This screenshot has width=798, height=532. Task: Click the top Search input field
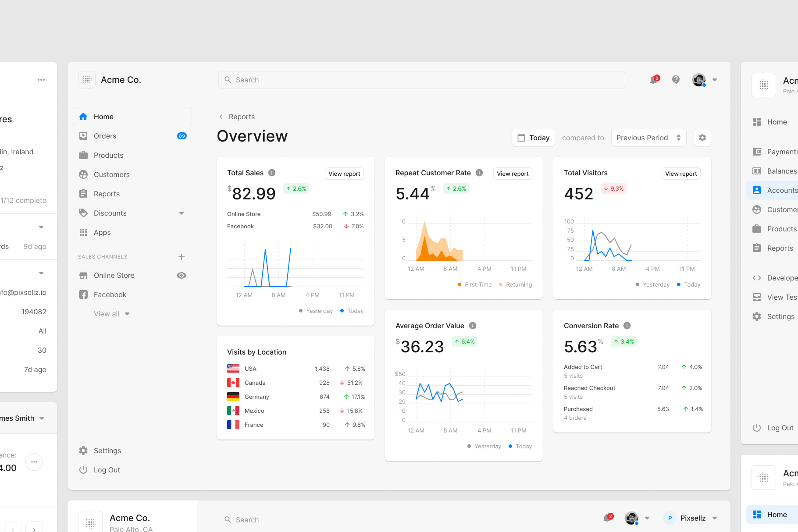[x=421, y=80]
